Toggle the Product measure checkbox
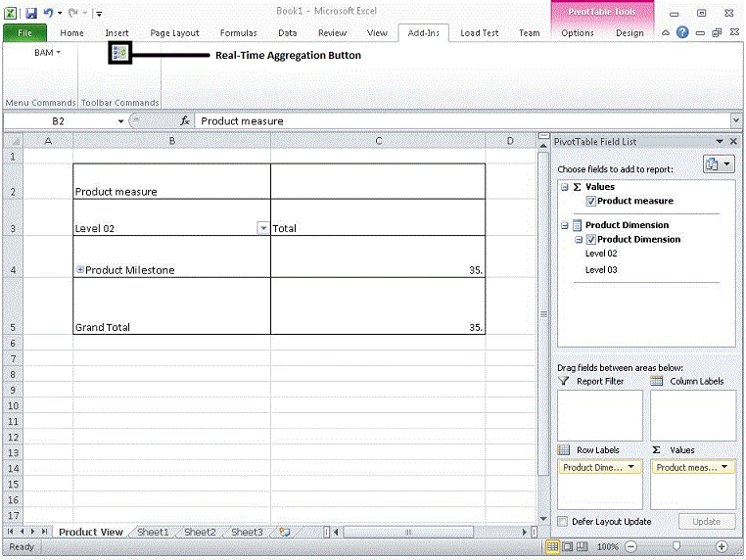Screen dimensions: 746x560 [591, 202]
